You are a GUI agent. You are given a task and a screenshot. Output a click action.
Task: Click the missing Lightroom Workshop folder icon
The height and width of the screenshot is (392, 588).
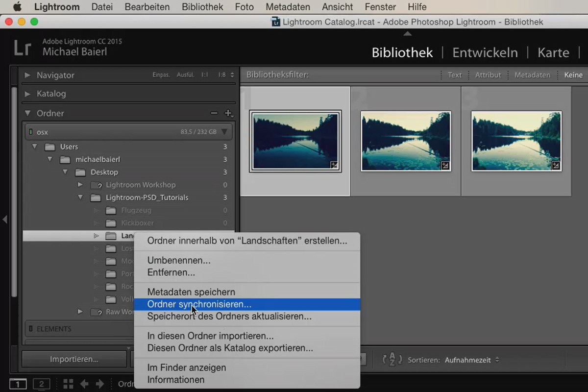tap(96, 185)
